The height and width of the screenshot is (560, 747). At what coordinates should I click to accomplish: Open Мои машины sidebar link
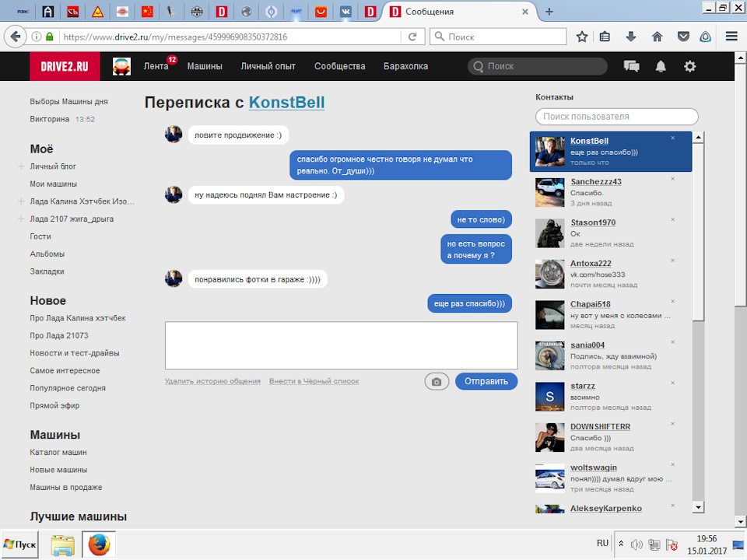(x=54, y=184)
